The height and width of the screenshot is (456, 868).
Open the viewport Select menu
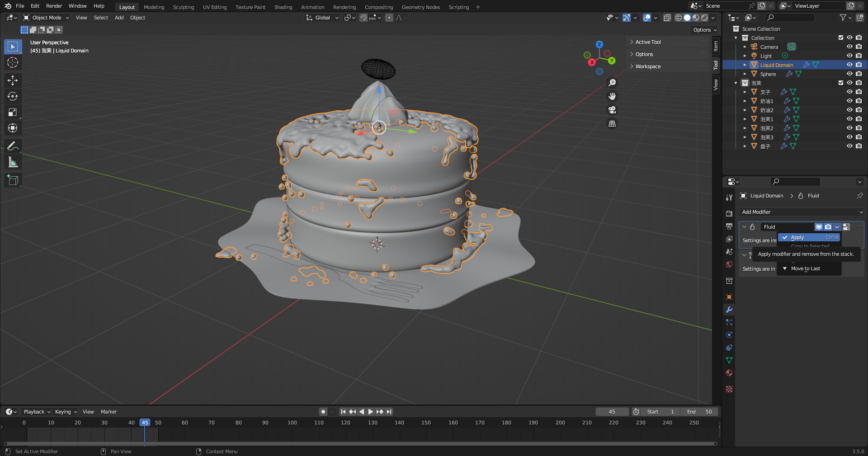[101, 18]
